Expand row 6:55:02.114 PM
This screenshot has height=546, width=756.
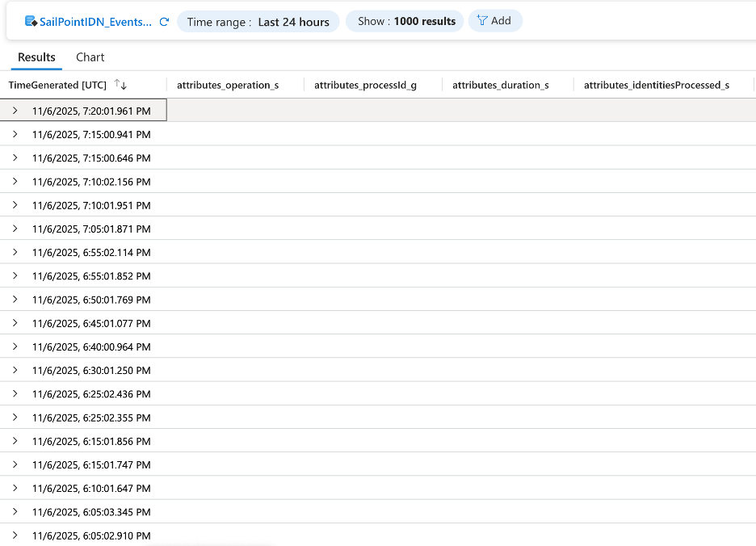pyautogui.click(x=15, y=252)
